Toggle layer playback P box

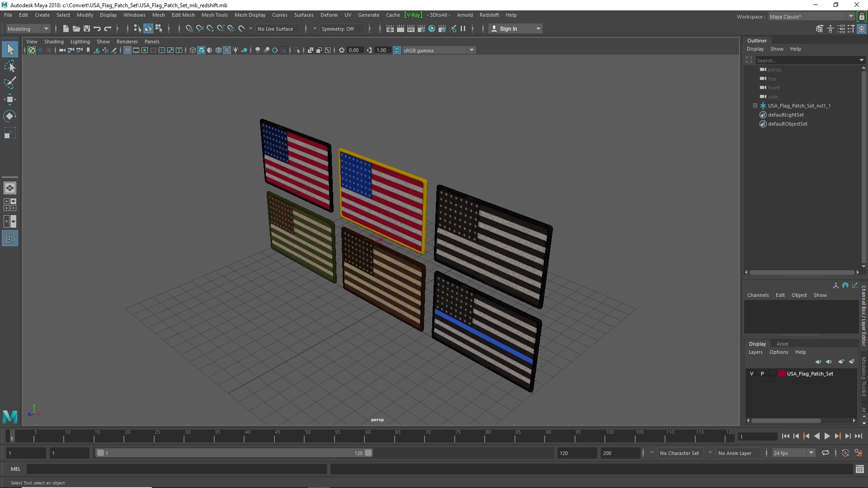762,374
